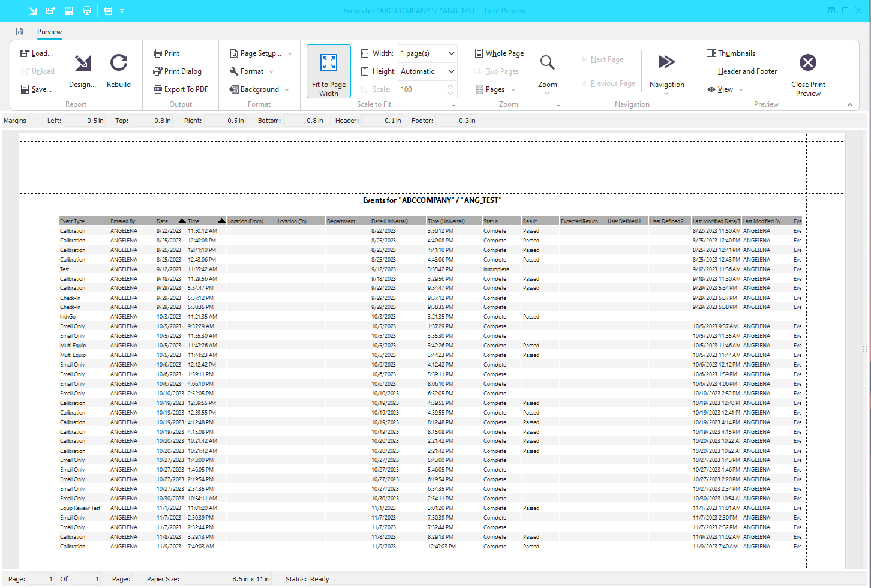Toggle Whole Page zoom view
The image size is (871, 588).
click(x=499, y=53)
